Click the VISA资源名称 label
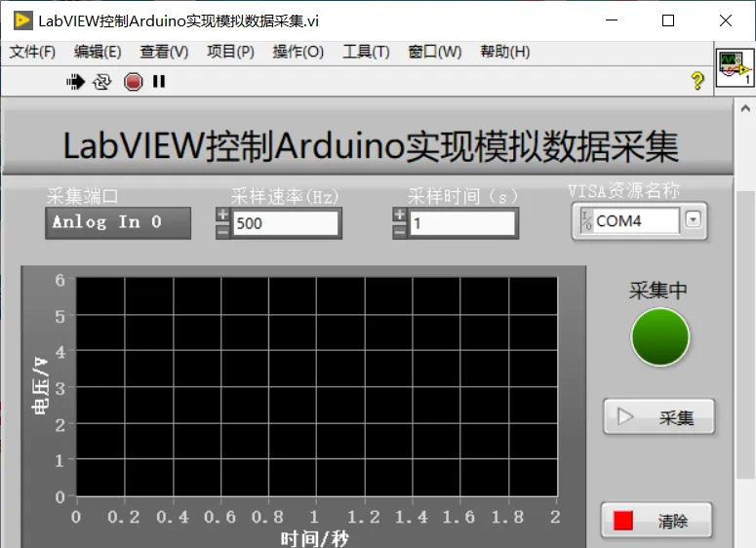The width and height of the screenshot is (756, 548). pos(623,191)
